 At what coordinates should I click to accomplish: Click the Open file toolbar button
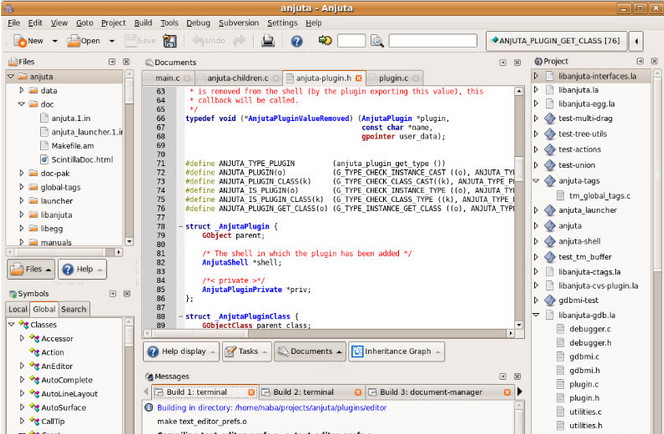[84, 41]
